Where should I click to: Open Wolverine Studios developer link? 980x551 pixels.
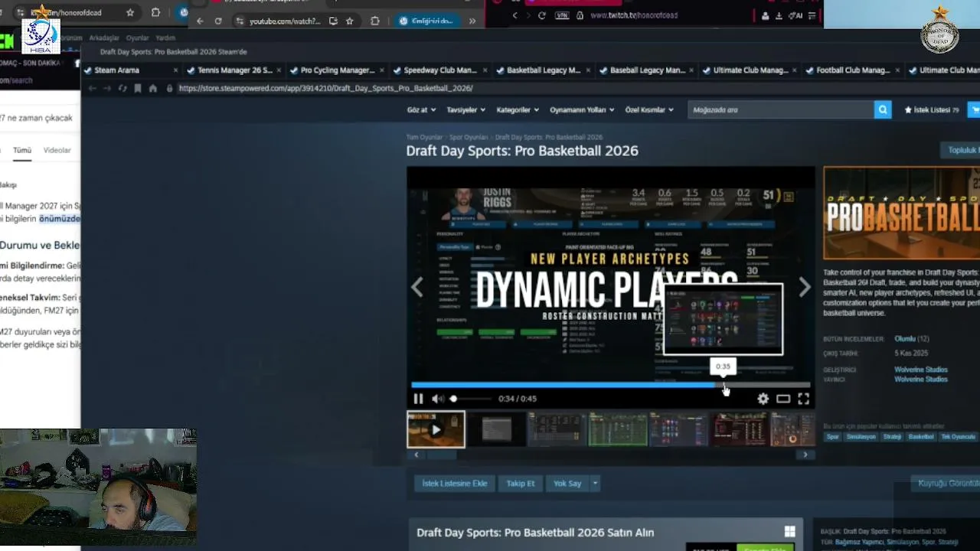tap(921, 370)
